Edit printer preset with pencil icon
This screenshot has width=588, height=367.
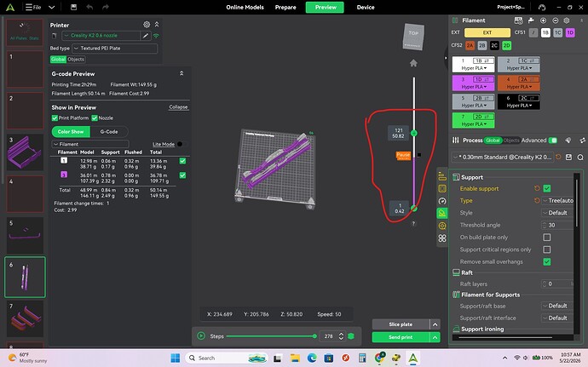[x=146, y=36]
